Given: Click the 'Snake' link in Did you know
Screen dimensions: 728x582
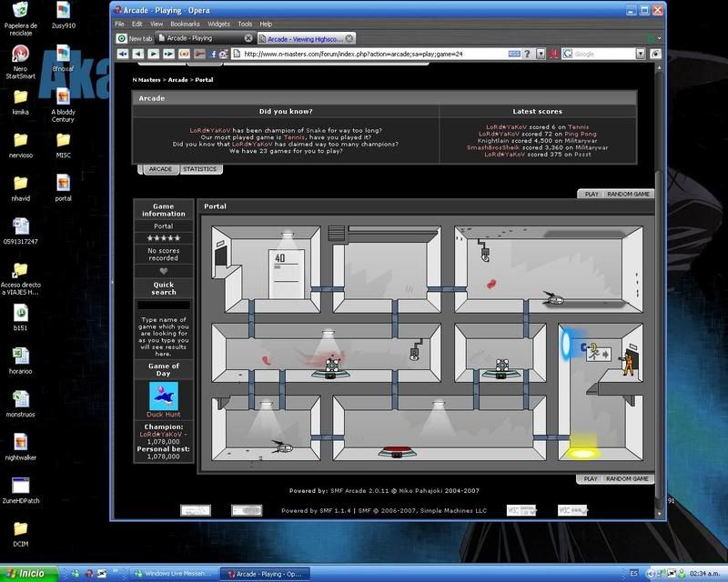Looking at the screenshot, I should (316, 130).
